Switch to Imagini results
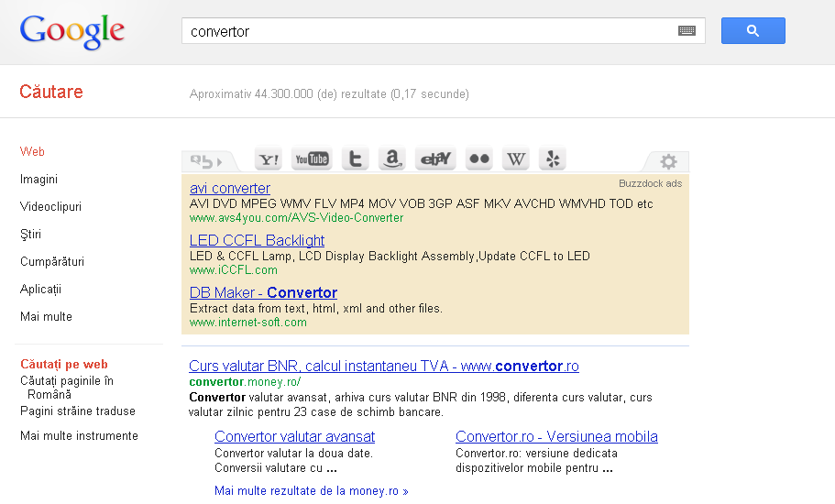Viewport: 835px width, 504px height. point(38,180)
